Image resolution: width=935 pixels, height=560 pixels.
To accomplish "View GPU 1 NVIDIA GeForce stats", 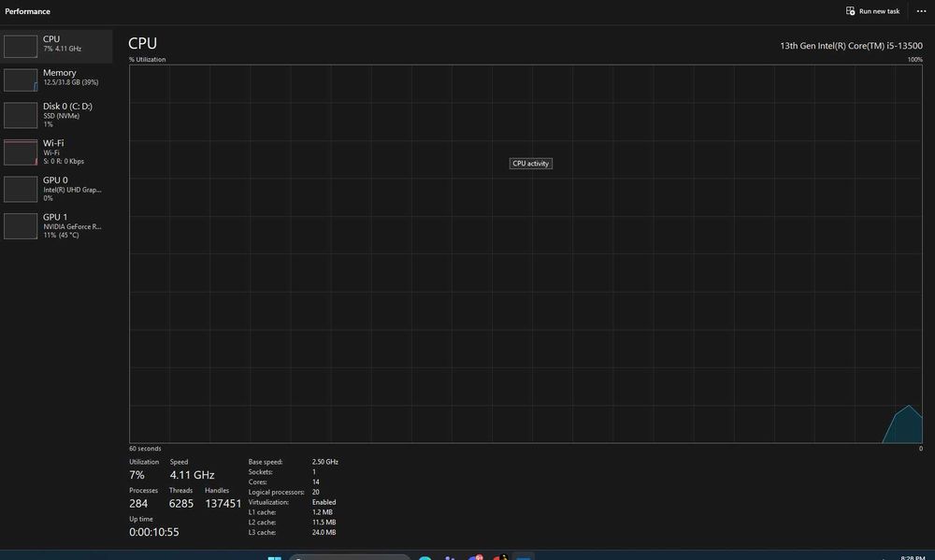I will pyautogui.click(x=56, y=226).
